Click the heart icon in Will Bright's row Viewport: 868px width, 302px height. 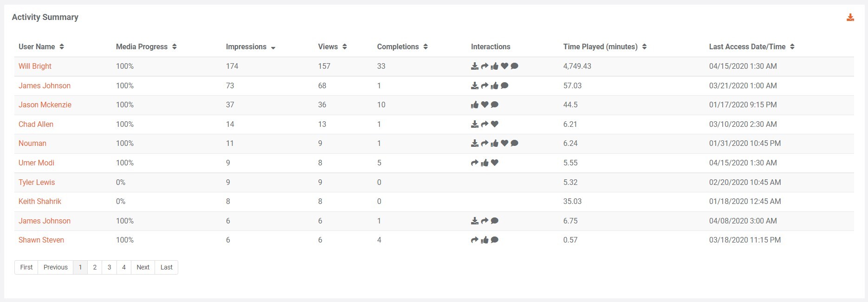coord(505,66)
